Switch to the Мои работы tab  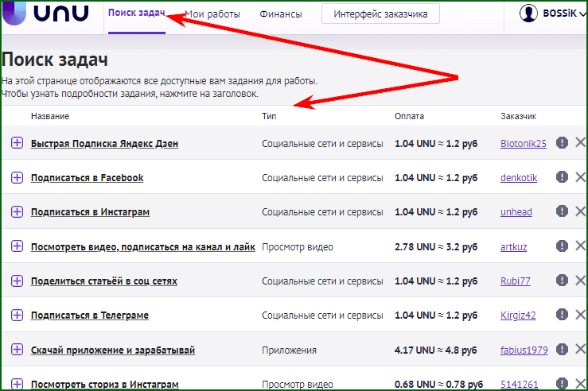tap(212, 14)
